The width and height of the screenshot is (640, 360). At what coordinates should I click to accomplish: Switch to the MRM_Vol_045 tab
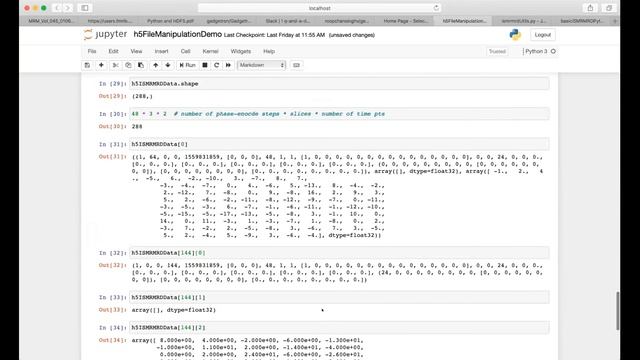(x=51, y=20)
